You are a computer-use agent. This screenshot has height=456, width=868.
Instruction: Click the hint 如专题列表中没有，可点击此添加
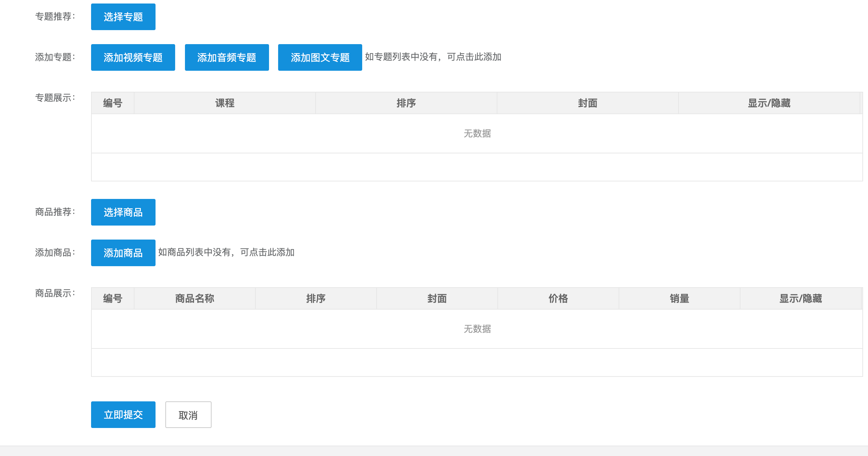point(433,57)
